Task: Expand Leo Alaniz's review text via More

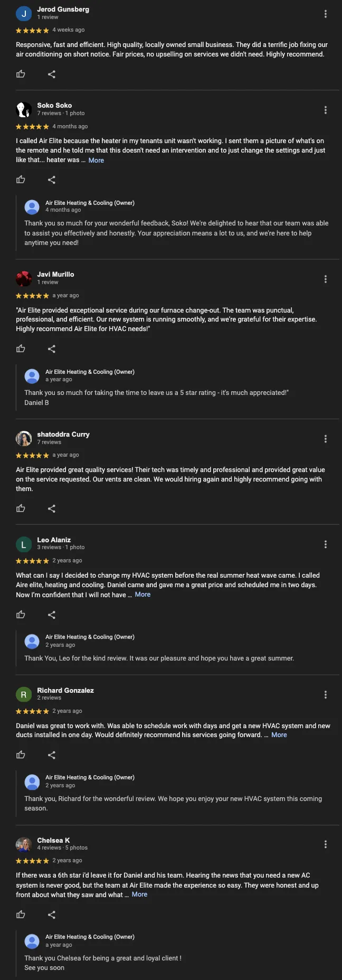Action: [x=142, y=595]
